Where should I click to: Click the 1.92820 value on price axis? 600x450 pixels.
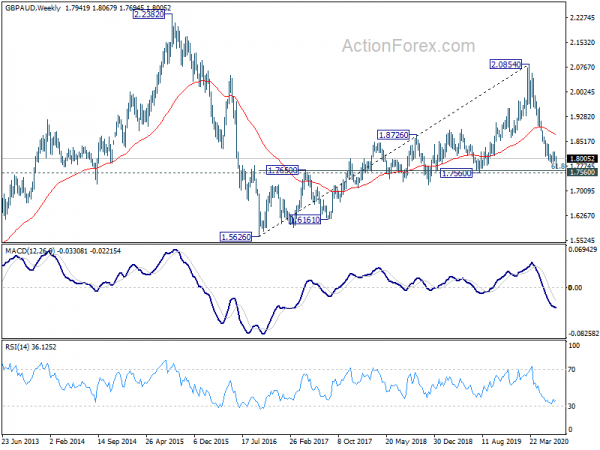pyautogui.click(x=582, y=117)
